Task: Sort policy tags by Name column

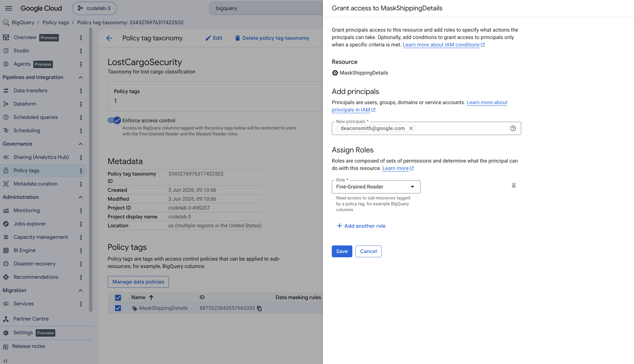Action: pyautogui.click(x=142, y=297)
